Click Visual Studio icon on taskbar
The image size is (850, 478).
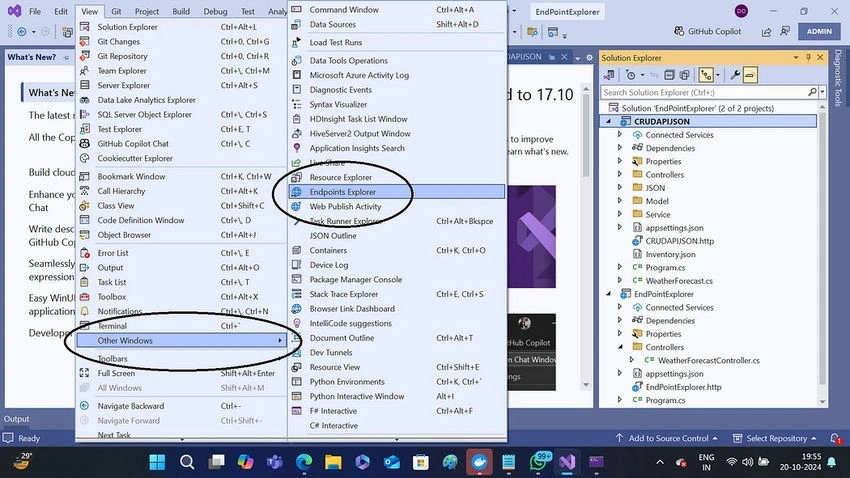click(567, 462)
